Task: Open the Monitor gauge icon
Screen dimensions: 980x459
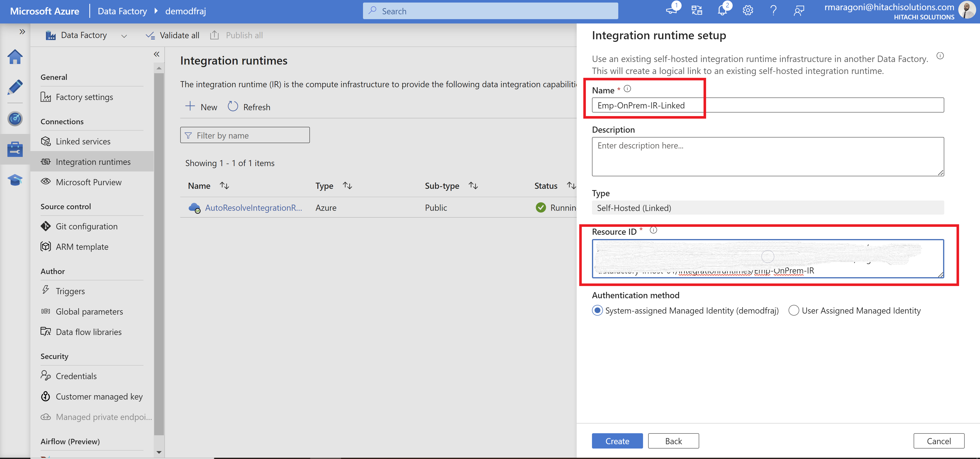Action: pyautogui.click(x=15, y=119)
